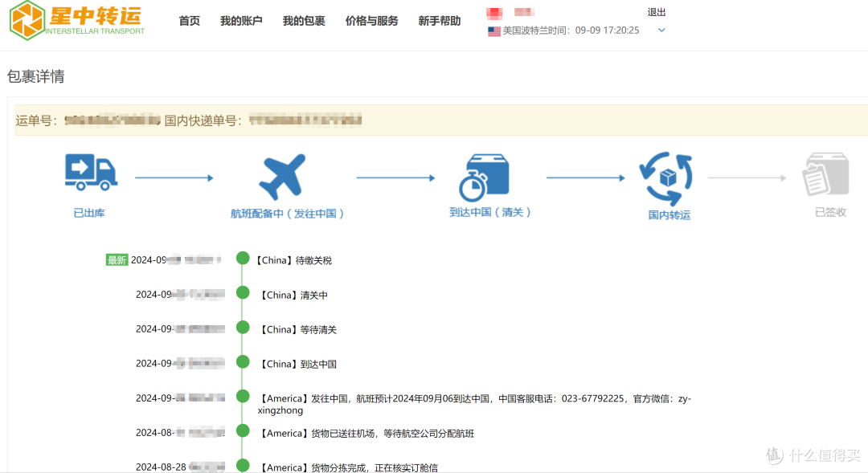Open the 首页 home menu
Viewport: 868px width, 473px height.
pyautogui.click(x=190, y=21)
